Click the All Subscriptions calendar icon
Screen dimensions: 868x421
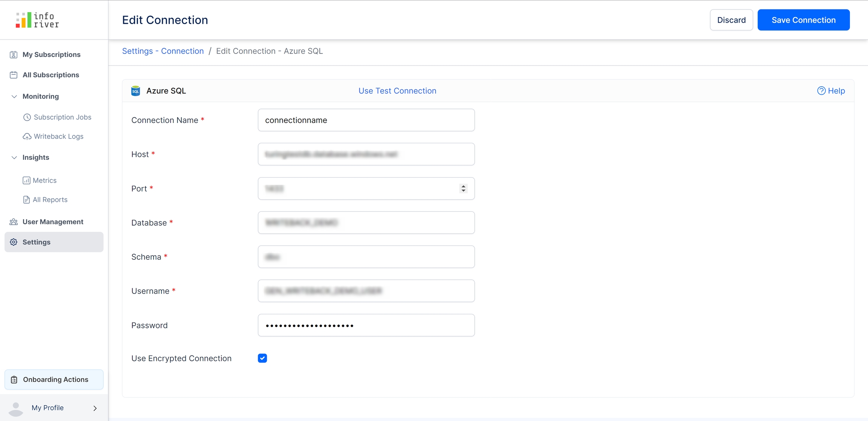click(14, 75)
